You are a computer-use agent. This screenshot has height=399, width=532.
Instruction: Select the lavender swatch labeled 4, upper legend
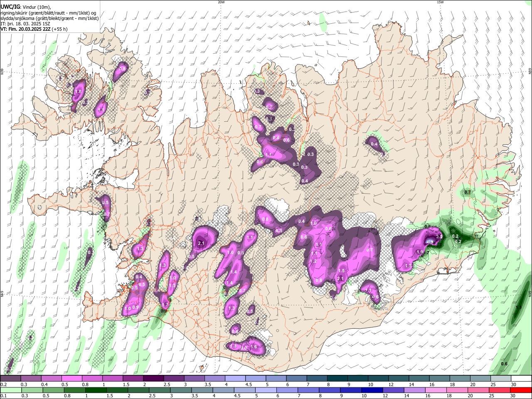[x=235, y=379]
